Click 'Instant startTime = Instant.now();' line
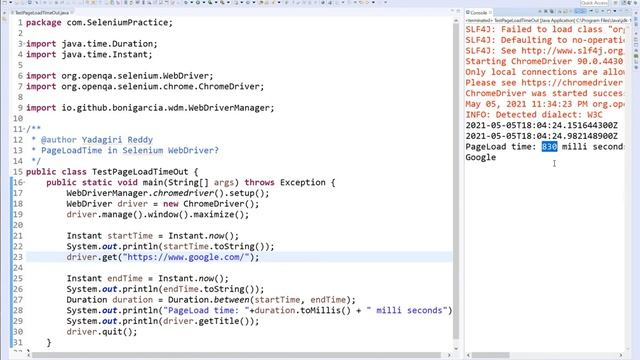Screen dimensions: 640x360 point(153,236)
